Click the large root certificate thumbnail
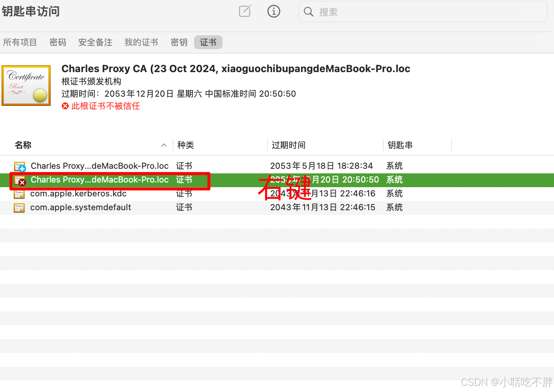The image size is (554, 392). [26, 85]
